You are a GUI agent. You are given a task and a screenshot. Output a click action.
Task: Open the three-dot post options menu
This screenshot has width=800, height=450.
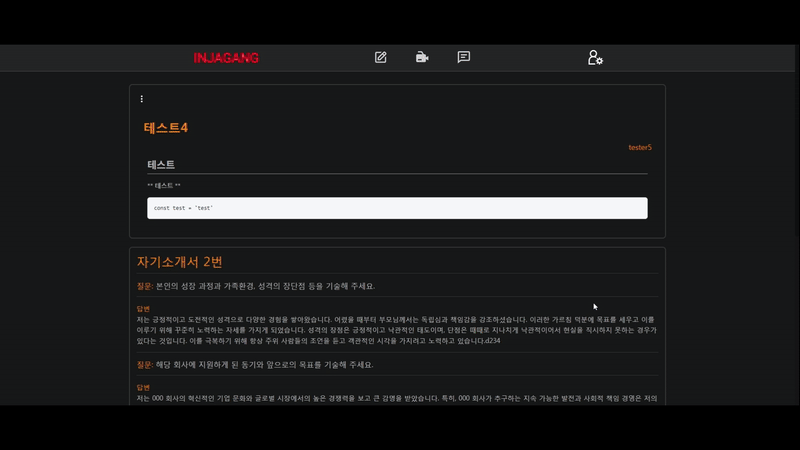tap(142, 99)
